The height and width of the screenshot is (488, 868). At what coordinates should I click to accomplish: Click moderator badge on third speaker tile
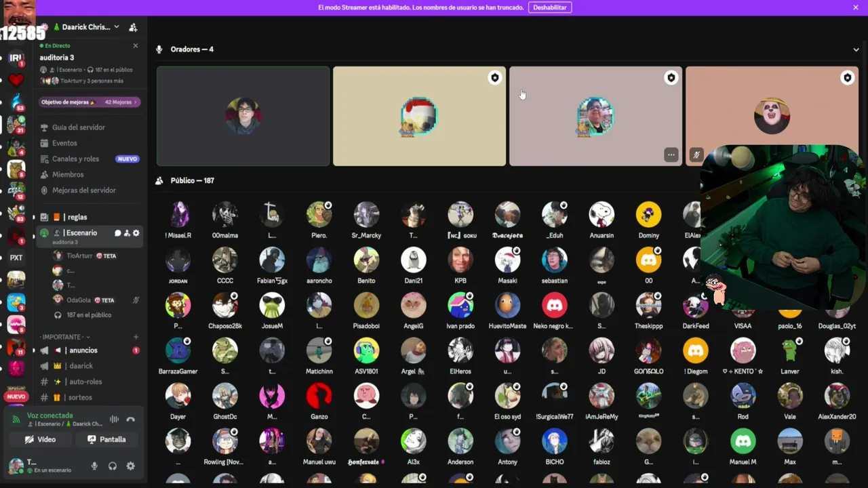671,78
